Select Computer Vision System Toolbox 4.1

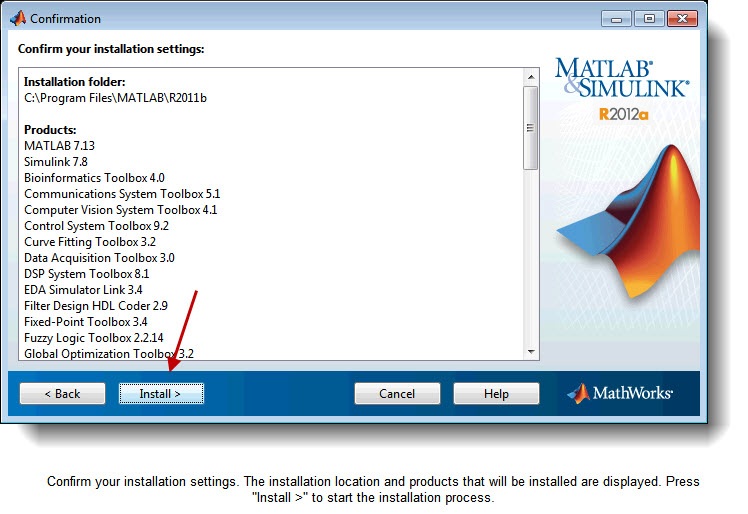tap(121, 210)
